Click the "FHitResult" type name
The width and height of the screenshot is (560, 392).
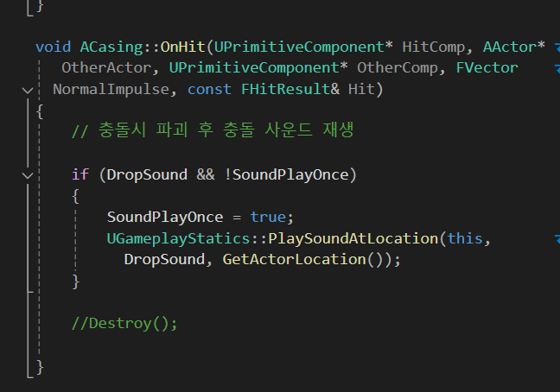pyautogui.click(x=285, y=89)
